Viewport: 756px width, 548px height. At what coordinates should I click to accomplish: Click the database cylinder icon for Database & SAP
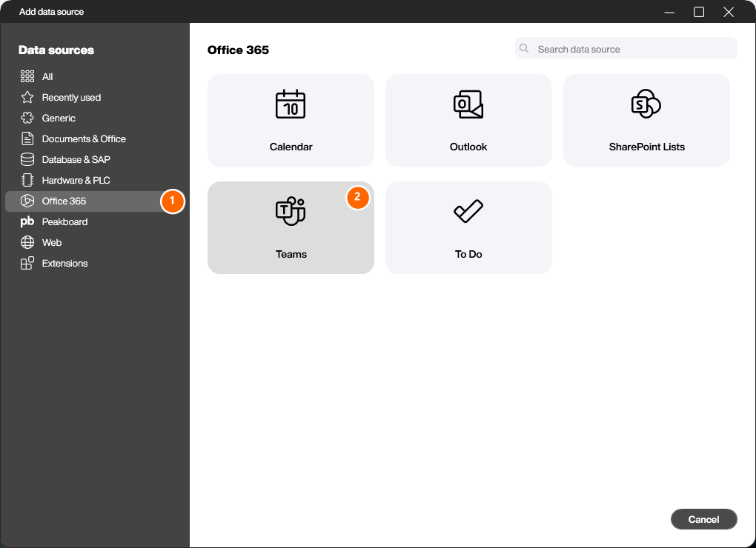pyautogui.click(x=27, y=159)
